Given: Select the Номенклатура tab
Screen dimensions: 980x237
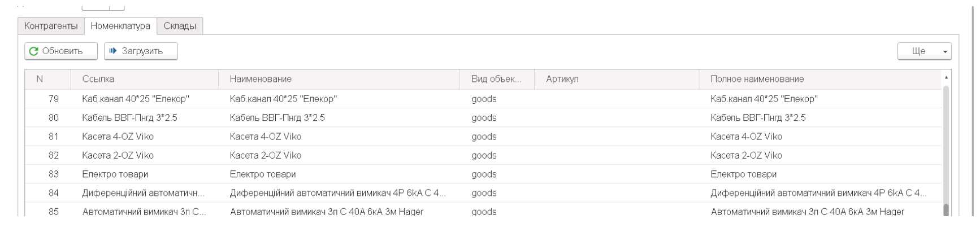Looking at the screenshot, I should point(121,26).
